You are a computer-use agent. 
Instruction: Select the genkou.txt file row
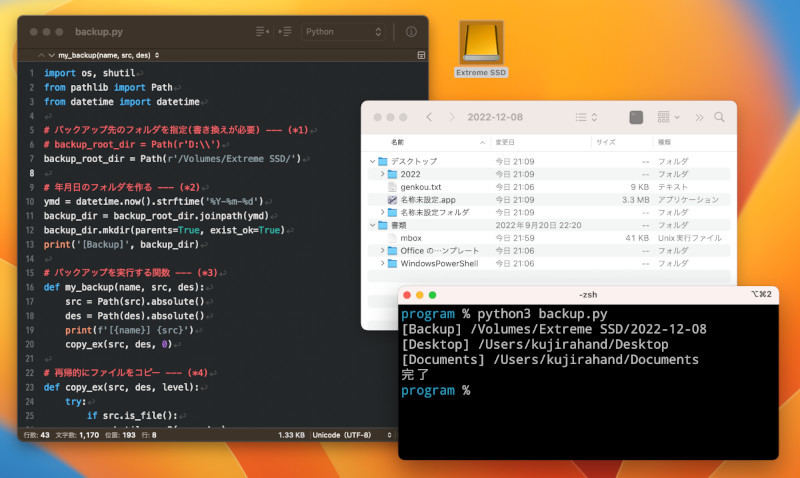(421, 187)
